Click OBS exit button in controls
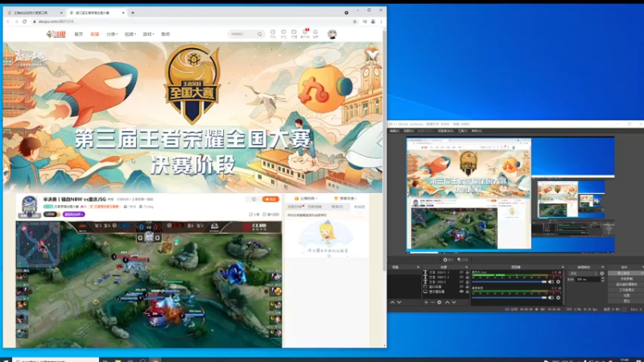Screen dimensions: 644x362 [x=627, y=301]
